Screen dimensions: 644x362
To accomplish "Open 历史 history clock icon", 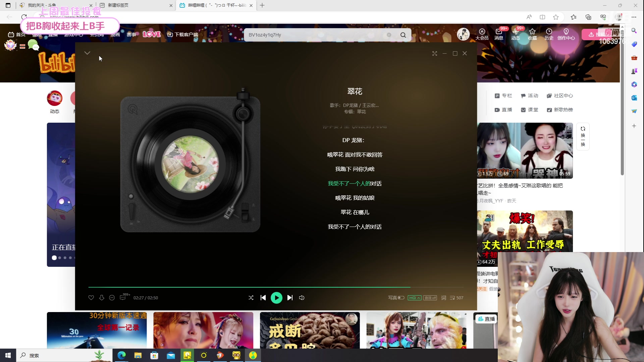I will [x=549, y=34].
